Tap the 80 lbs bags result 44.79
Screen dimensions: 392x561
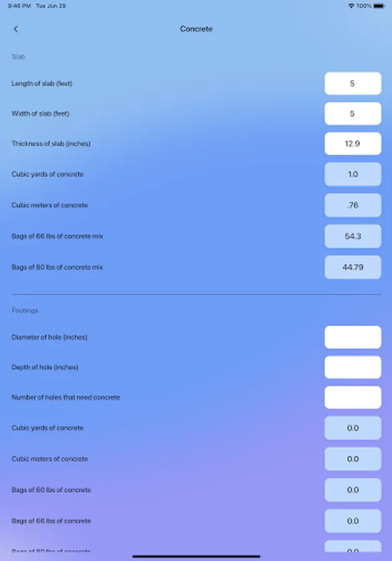coord(352,267)
